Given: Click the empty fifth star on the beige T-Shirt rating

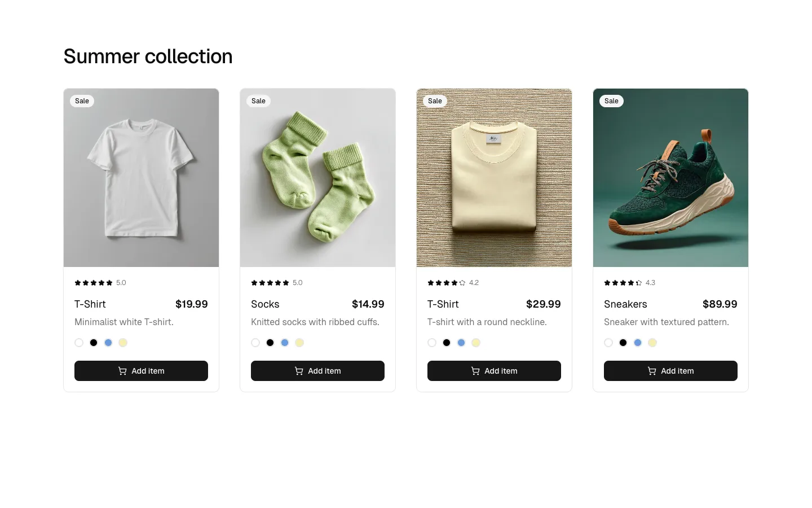Looking at the screenshot, I should 462,282.
